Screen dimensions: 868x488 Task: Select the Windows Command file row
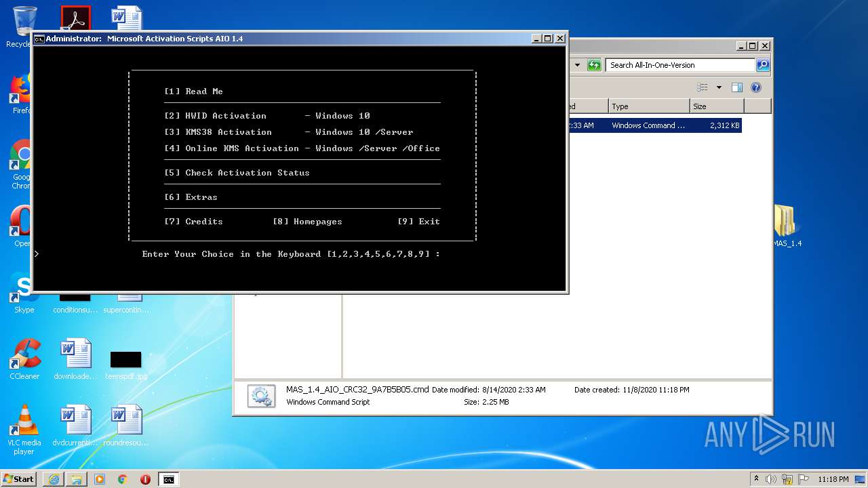click(x=655, y=125)
